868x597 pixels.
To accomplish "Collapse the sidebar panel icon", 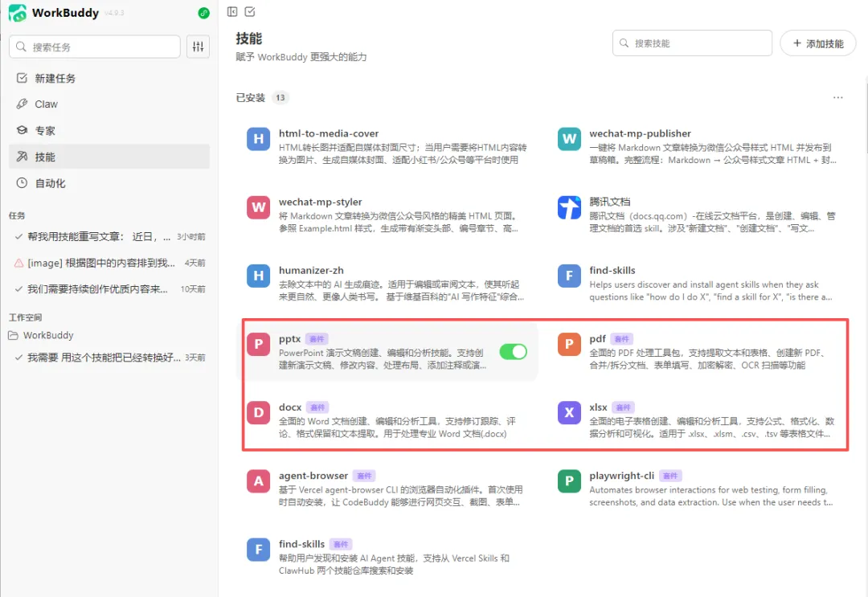I will pos(232,11).
